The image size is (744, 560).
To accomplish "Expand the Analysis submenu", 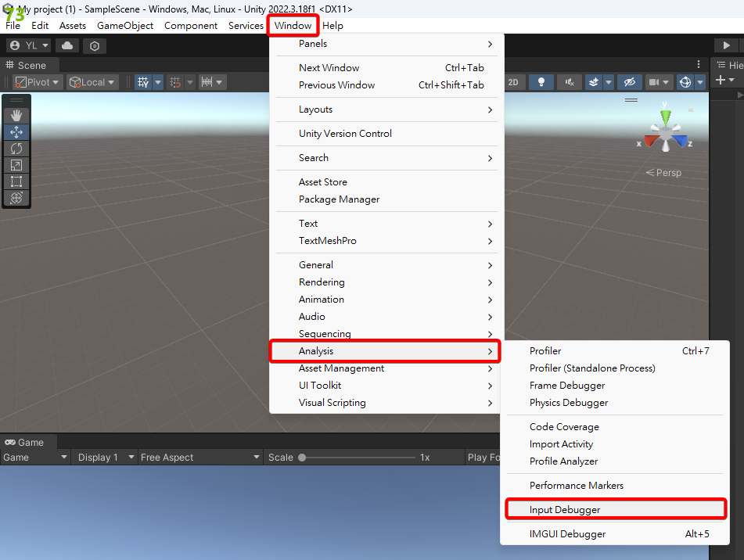I will tap(385, 351).
